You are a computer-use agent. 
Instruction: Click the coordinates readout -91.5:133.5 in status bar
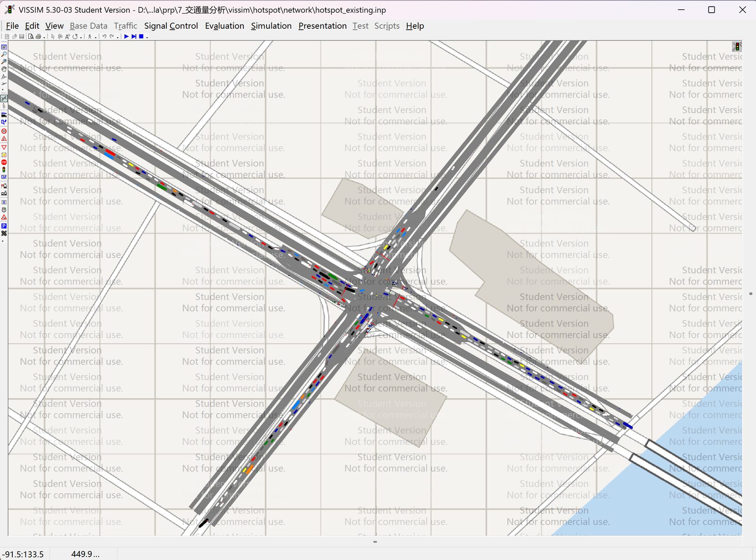(23, 554)
